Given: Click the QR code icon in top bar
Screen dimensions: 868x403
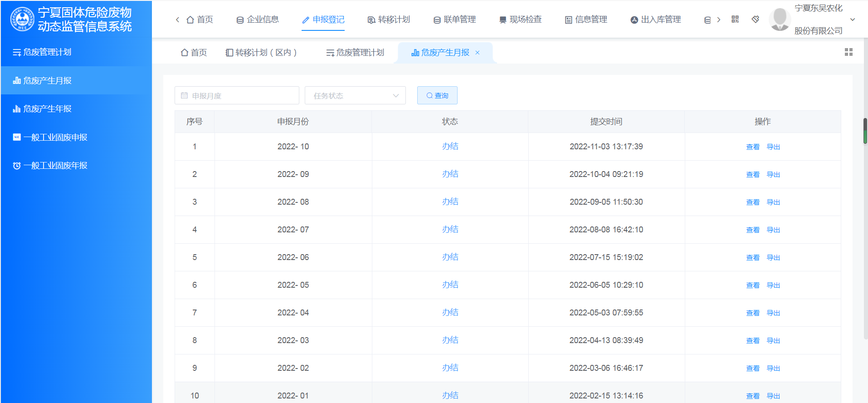Looking at the screenshot, I should click(735, 20).
